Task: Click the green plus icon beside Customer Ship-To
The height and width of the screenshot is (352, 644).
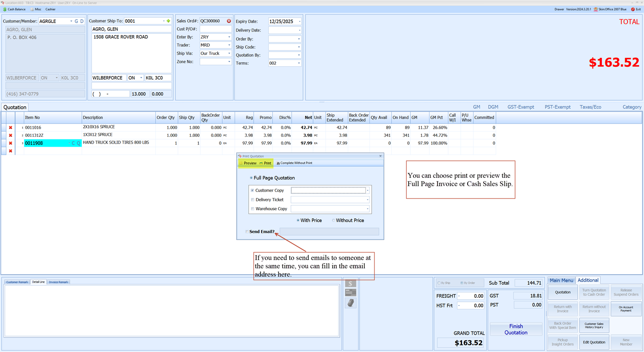Action: point(168,21)
